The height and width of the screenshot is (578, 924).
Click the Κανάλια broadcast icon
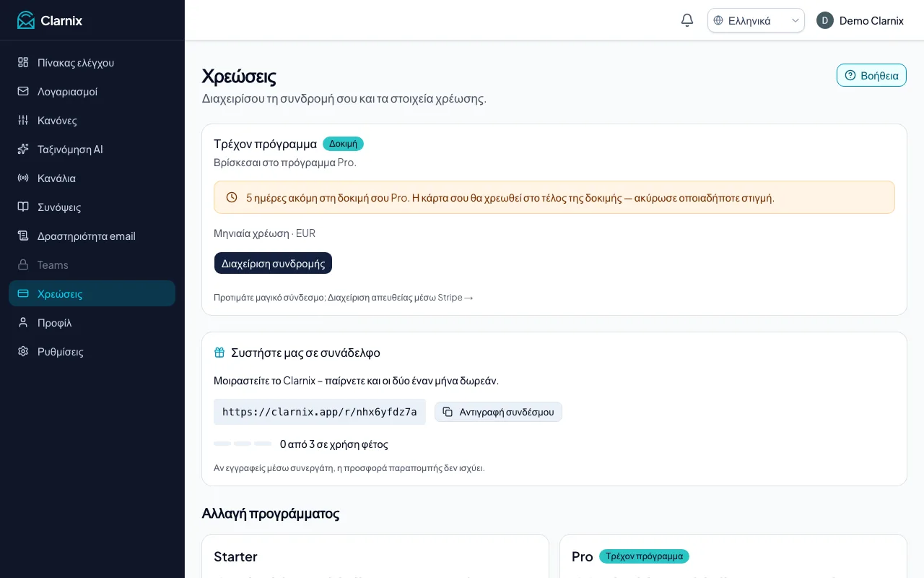coord(23,178)
